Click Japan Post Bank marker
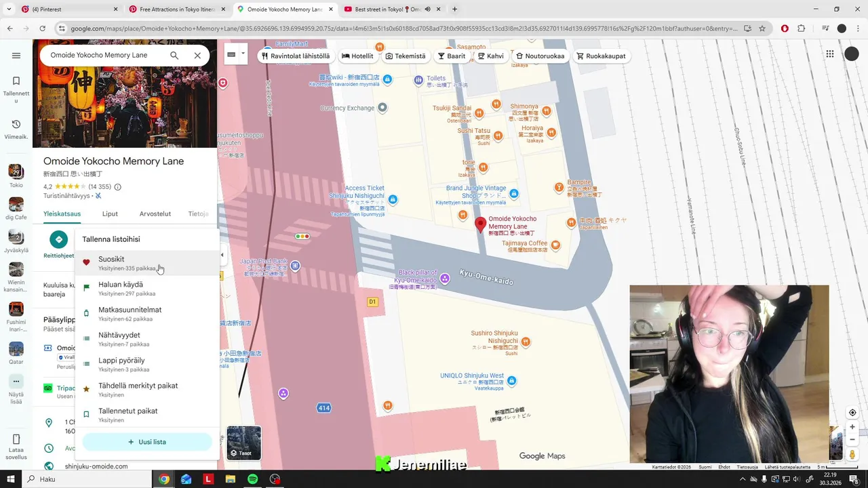Image resolution: width=868 pixels, height=488 pixels. click(x=295, y=266)
